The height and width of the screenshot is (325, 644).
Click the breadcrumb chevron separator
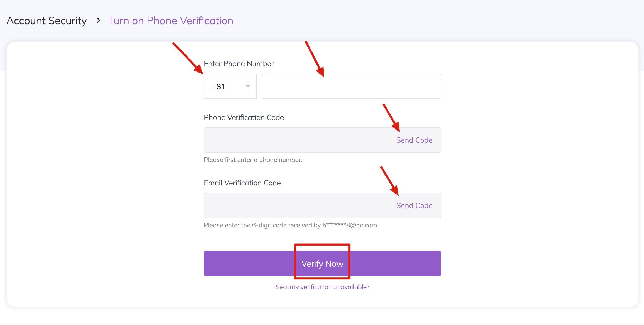click(98, 21)
